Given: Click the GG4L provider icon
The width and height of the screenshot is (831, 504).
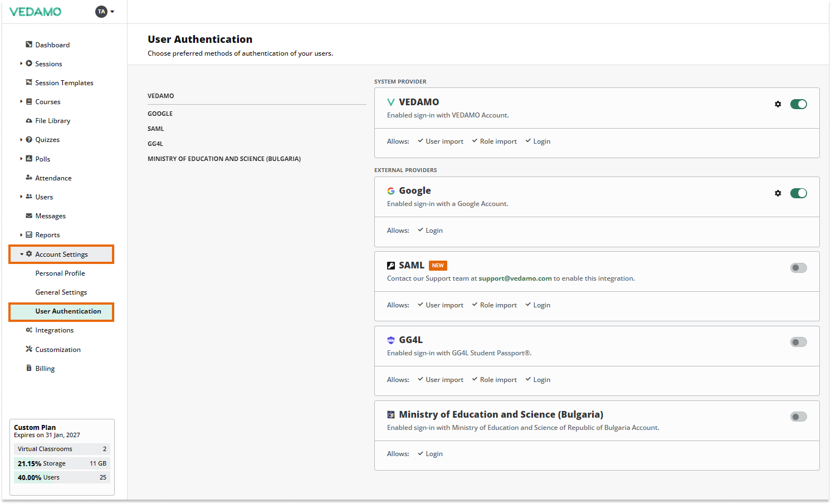Looking at the screenshot, I should pyautogui.click(x=390, y=340).
